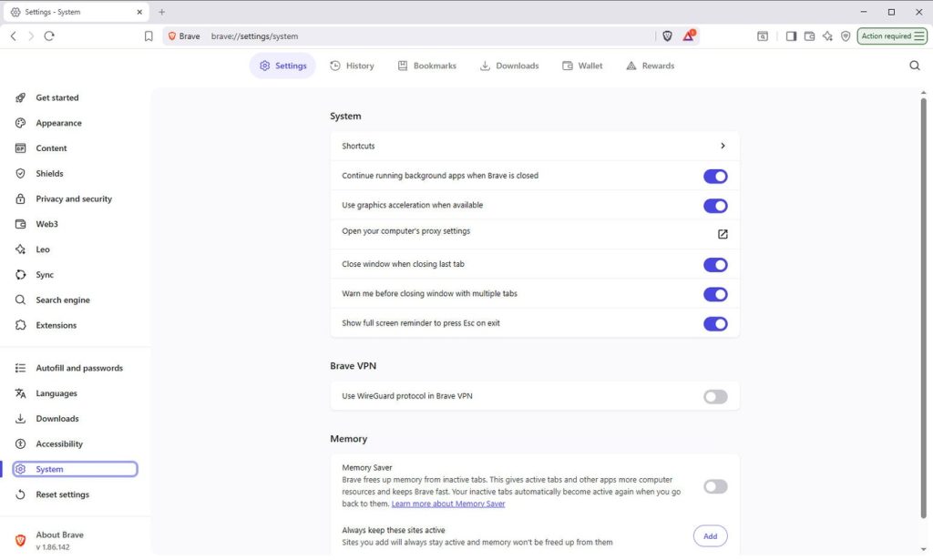
Task: Expand the Shortcuts row chevron
Action: (x=723, y=146)
